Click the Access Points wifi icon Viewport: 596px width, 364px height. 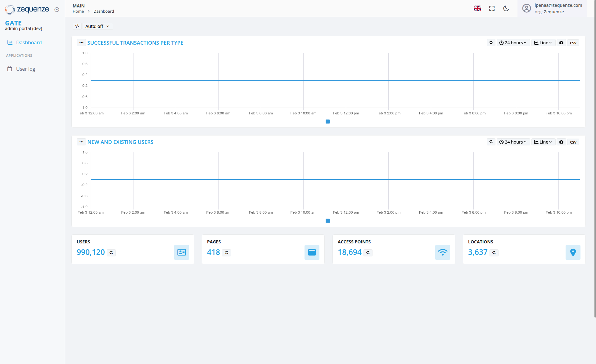click(443, 252)
